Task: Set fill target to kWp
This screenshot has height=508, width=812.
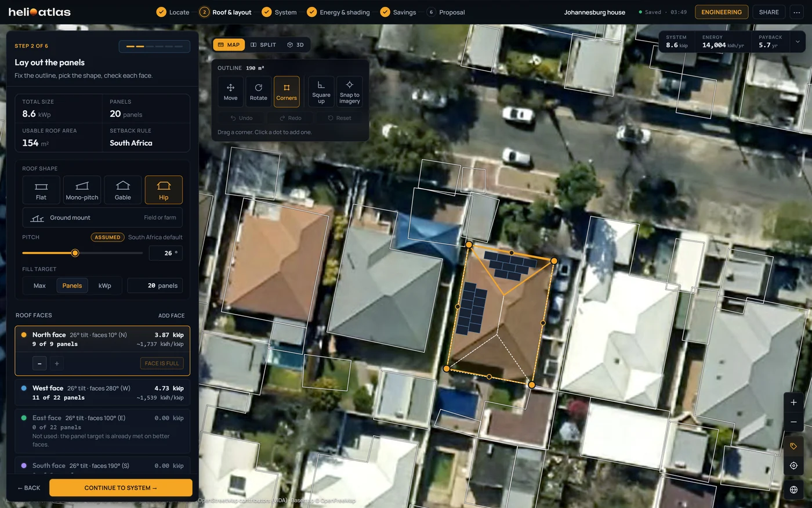Action: click(x=105, y=286)
